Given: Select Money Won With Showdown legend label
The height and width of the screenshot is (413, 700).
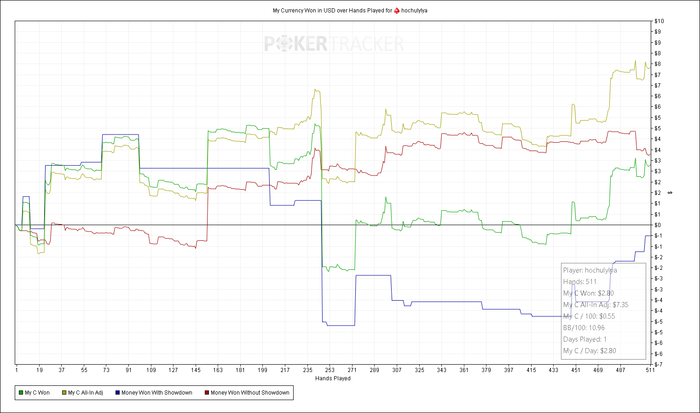Looking at the screenshot, I should coord(157,393).
